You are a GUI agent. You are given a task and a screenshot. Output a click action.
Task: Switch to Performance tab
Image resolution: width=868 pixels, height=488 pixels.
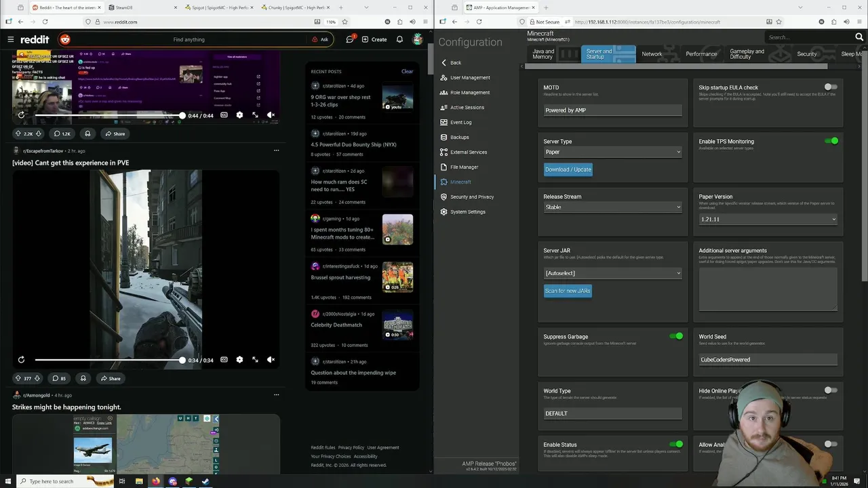pos(701,54)
